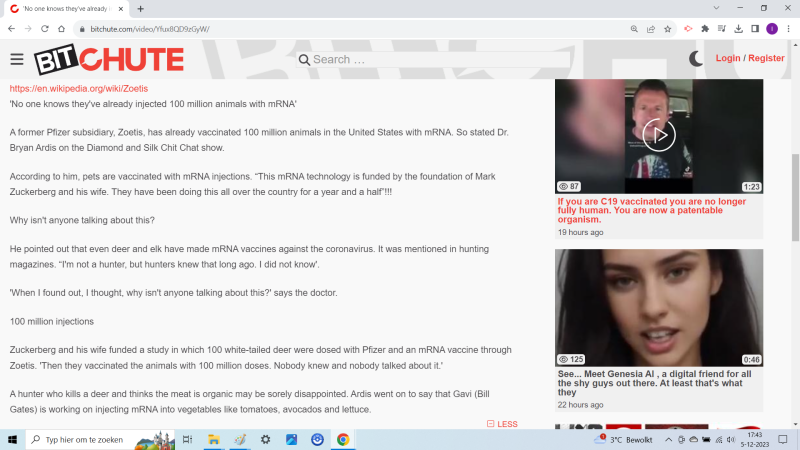Open the red extension icon
The height and width of the screenshot is (450, 800).
pos(688,29)
